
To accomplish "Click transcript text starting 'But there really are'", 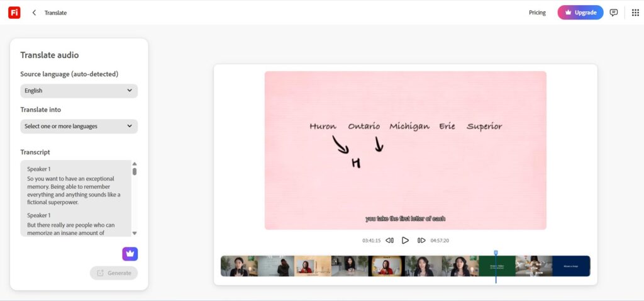I will pos(71,229).
